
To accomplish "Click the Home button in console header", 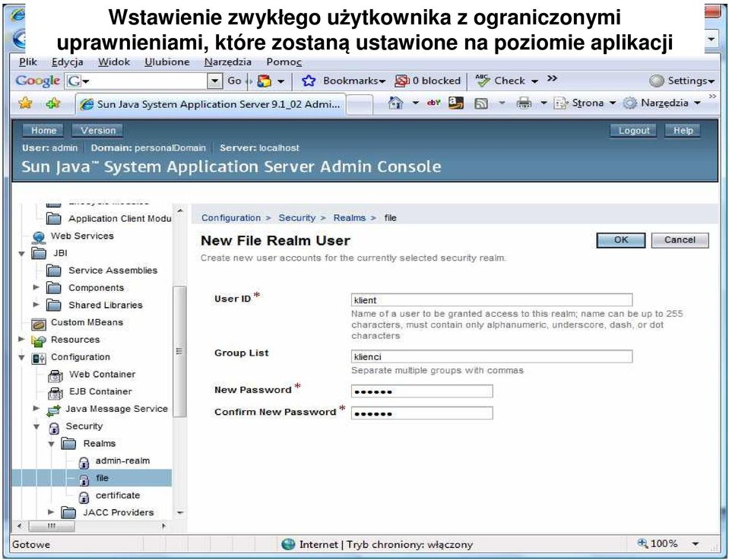I will pyautogui.click(x=43, y=131).
